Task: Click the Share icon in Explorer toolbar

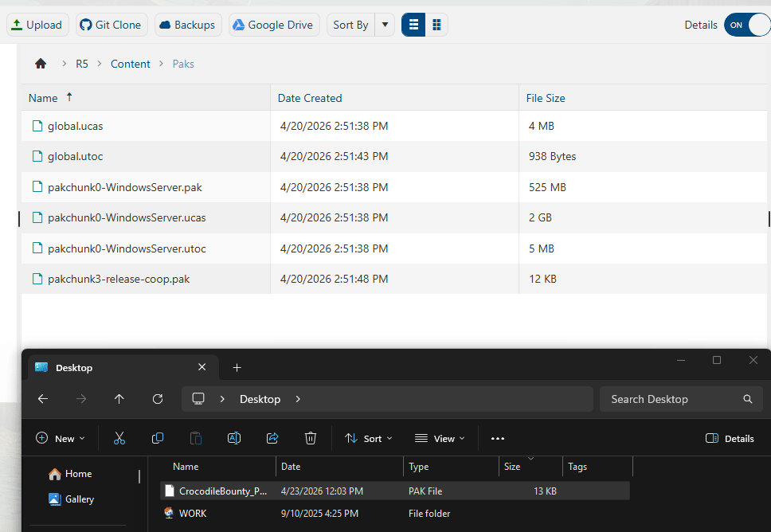Action: click(x=272, y=438)
